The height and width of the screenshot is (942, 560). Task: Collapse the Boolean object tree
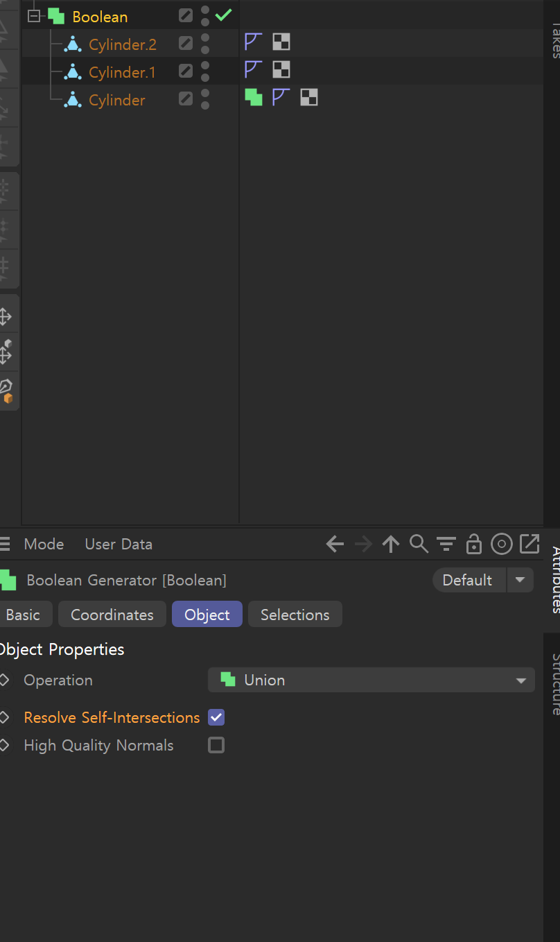33,16
